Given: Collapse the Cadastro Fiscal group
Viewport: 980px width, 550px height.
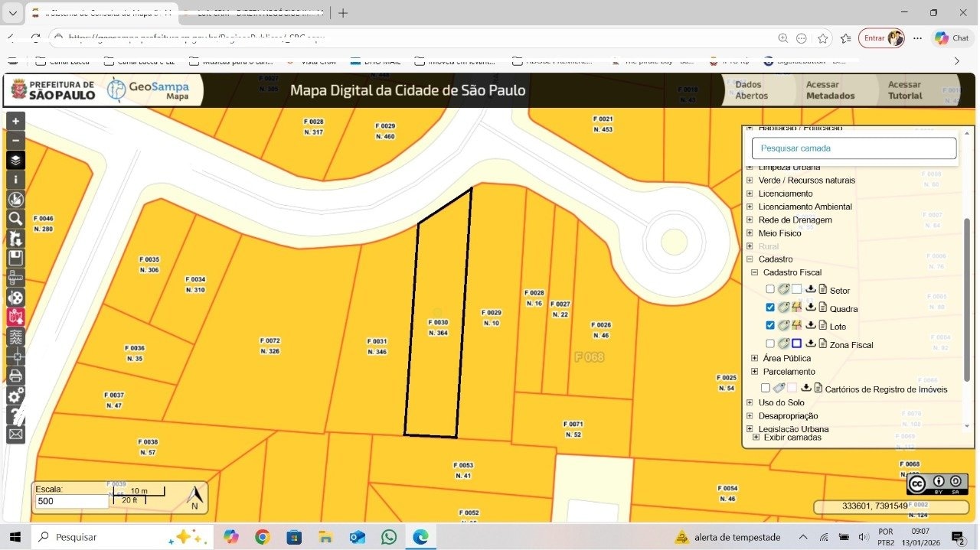Looking at the screenshot, I should 754,272.
